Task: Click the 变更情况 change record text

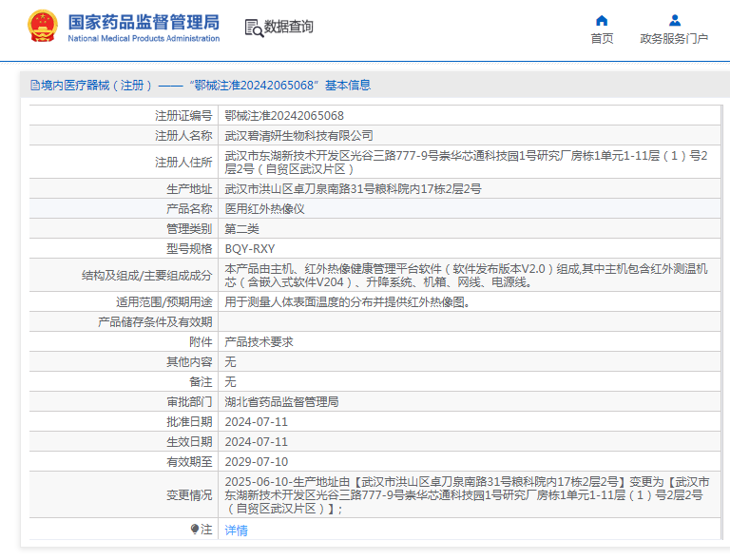Action: pyautogui.click(x=467, y=494)
